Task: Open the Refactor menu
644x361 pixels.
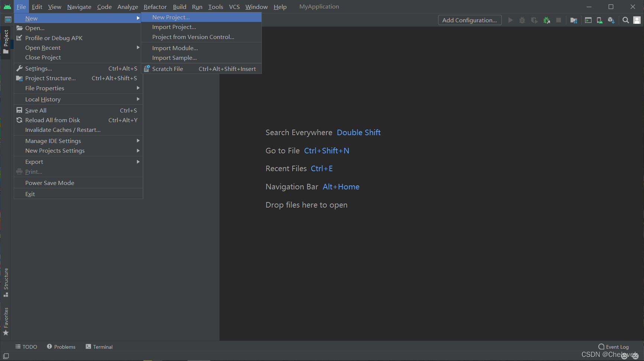Action: [x=155, y=7]
